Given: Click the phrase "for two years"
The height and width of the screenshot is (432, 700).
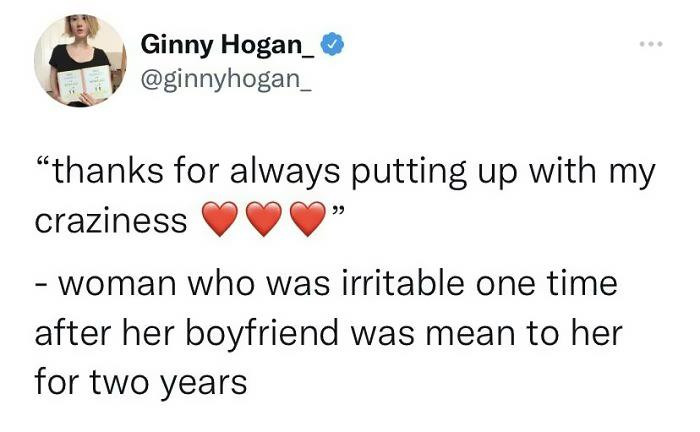Looking at the screenshot, I should 140,382.
